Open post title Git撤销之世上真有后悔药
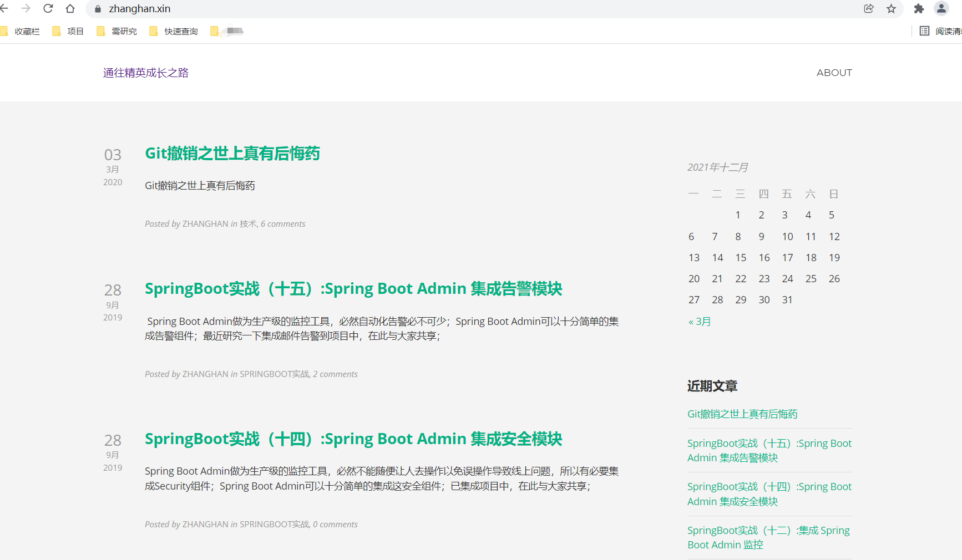962x560 pixels. (x=232, y=154)
